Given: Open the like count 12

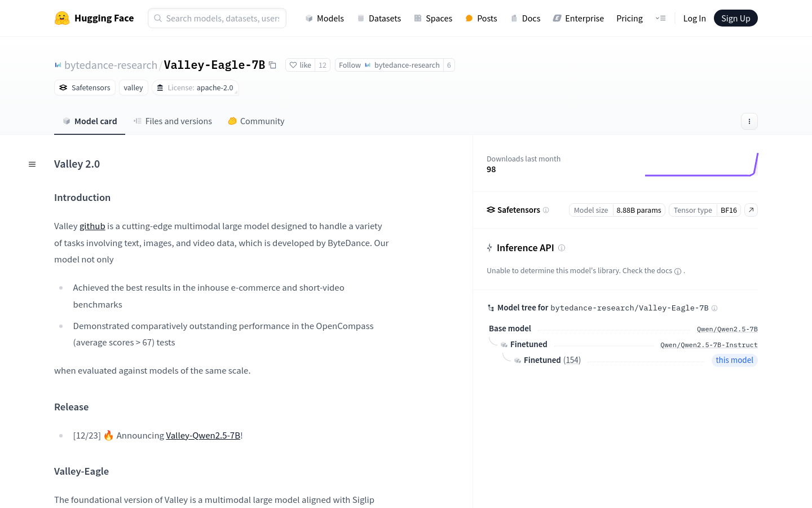Looking at the screenshot, I should pos(323,65).
